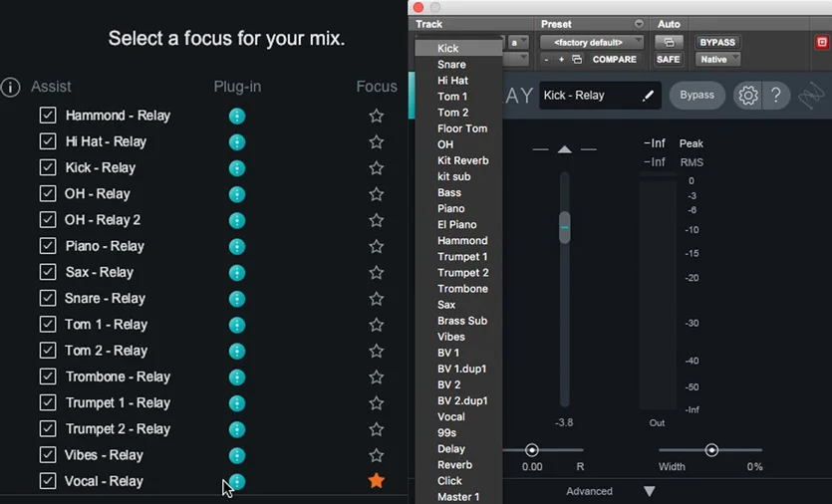This screenshot has width=832, height=504.
Task: Click next preset plus button
Action: point(561,60)
